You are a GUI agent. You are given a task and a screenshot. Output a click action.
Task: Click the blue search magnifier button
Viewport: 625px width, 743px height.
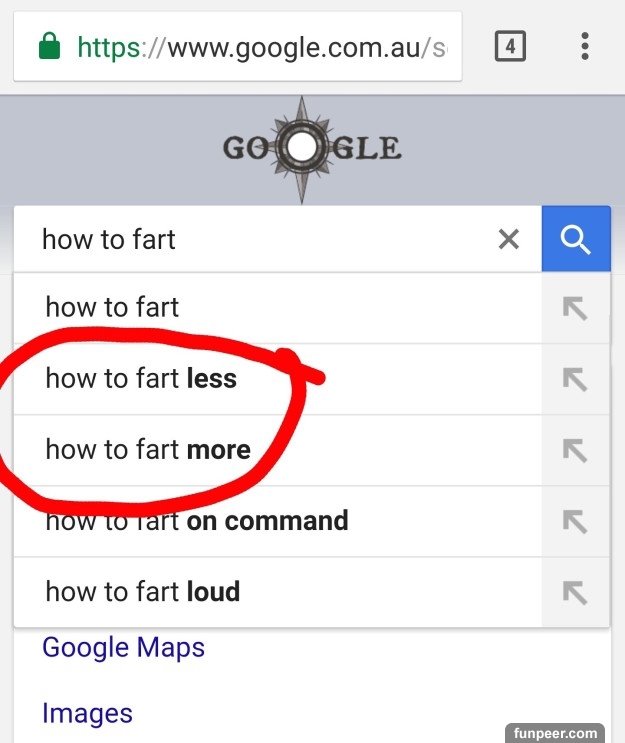coord(576,239)
